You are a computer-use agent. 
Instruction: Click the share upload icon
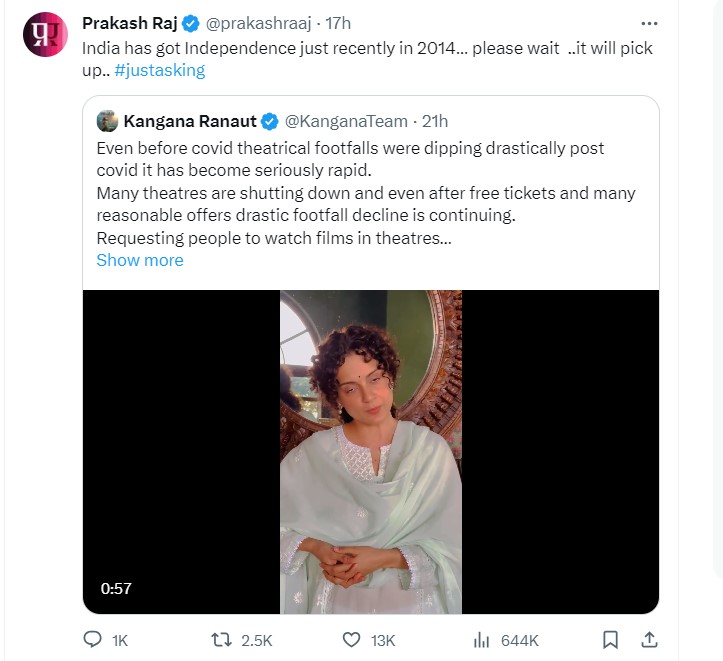[648, 639]
